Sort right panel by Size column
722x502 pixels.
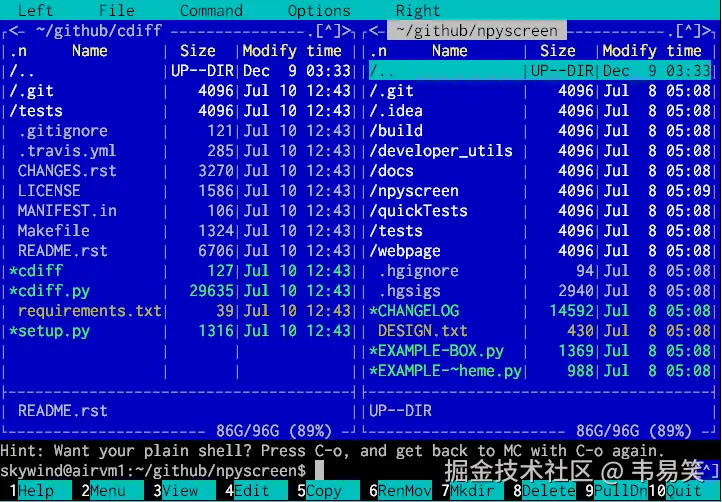[x=558, y=51]
